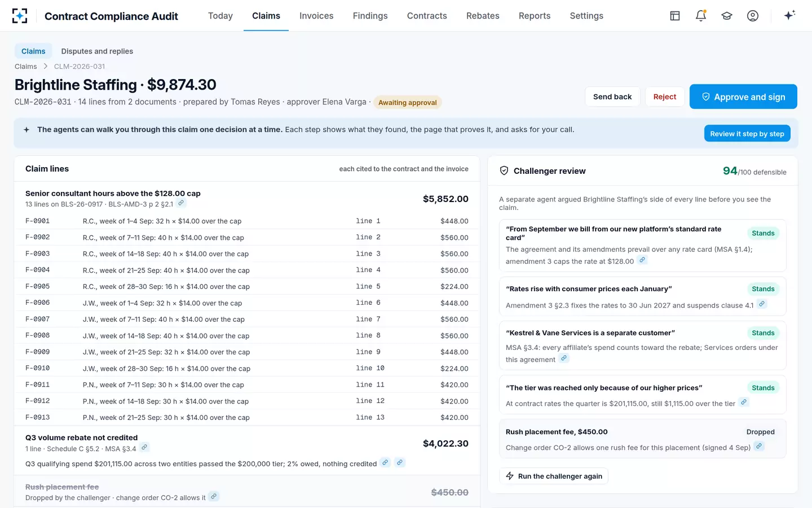
Task: Open citation link after "change order CO-2 allows it"
Action: tap(214, 497)
